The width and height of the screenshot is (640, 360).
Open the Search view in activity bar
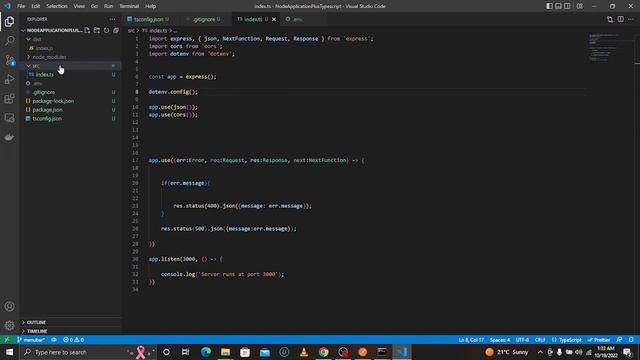pyautogui.click(x=9, y=40)
